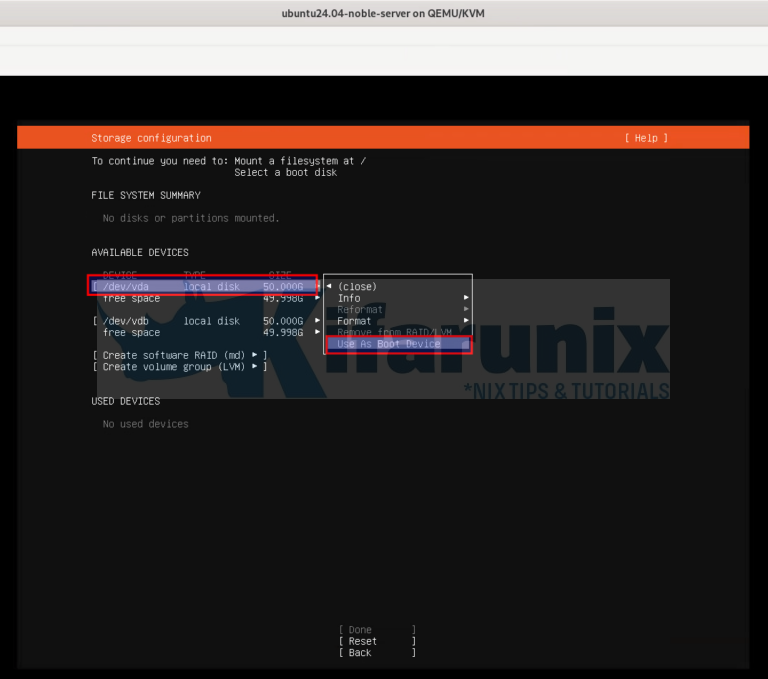
Task: Click the Info submenu arrow
Action: (466, 297)
